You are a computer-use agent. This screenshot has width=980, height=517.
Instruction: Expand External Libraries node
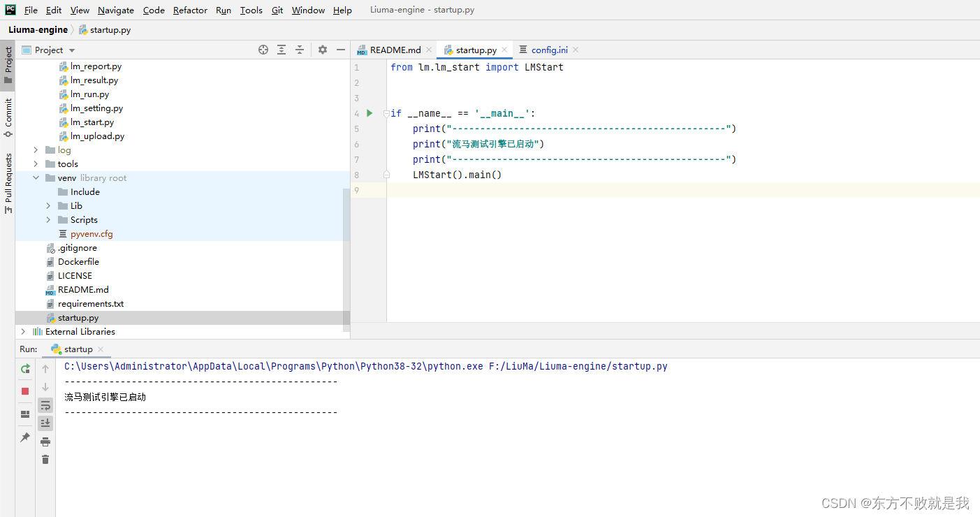23,332
